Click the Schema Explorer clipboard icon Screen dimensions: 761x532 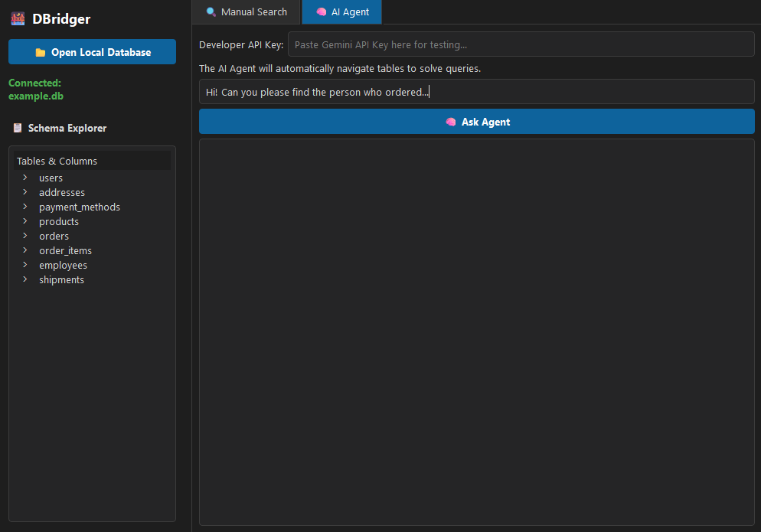18,129
